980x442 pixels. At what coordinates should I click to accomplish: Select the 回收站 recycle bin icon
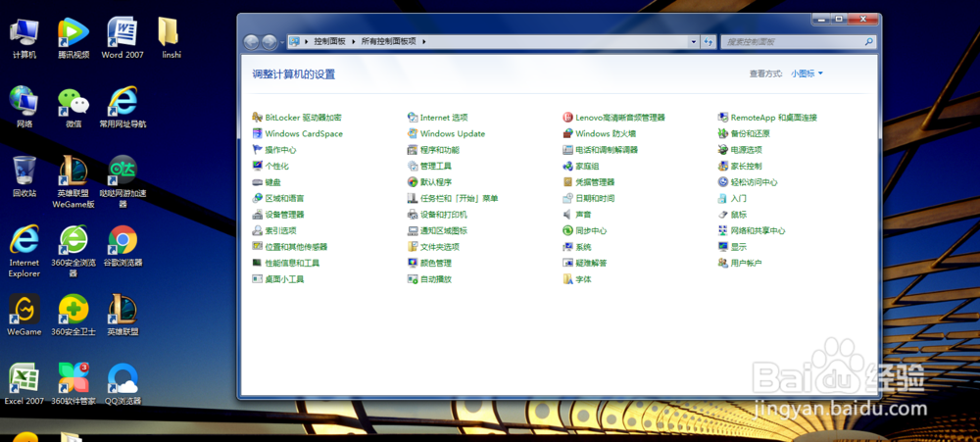click(x=24, y=176)
